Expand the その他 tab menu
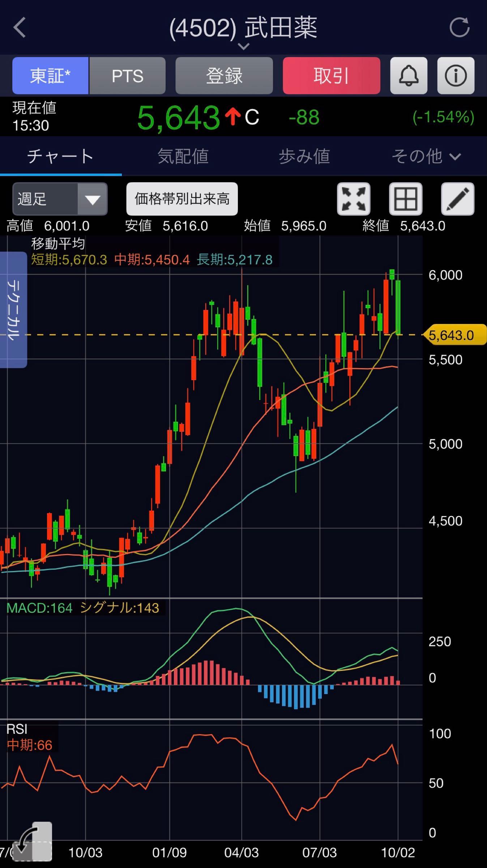Viewport: 487px width, 868px height. point(427,156)
